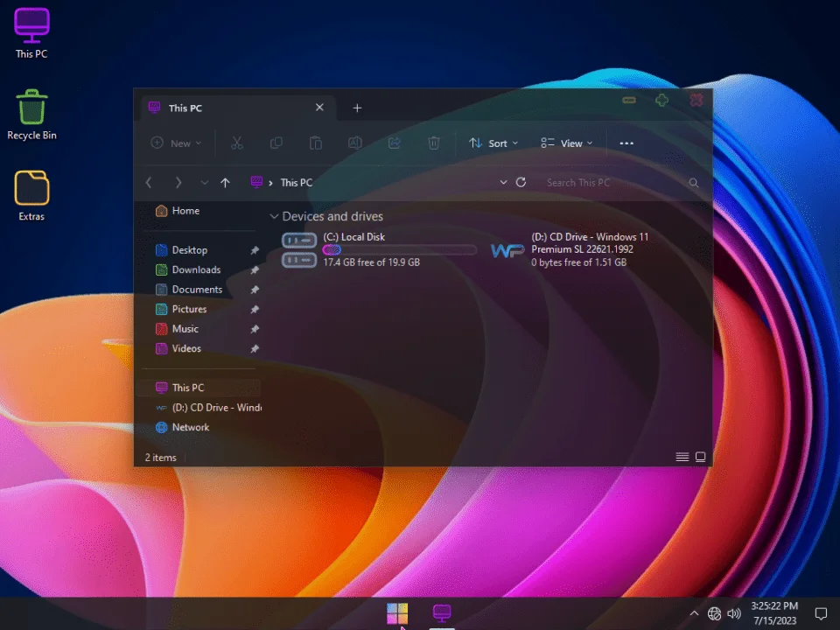Open This PC desktop icon

click(x=31, y=32)
